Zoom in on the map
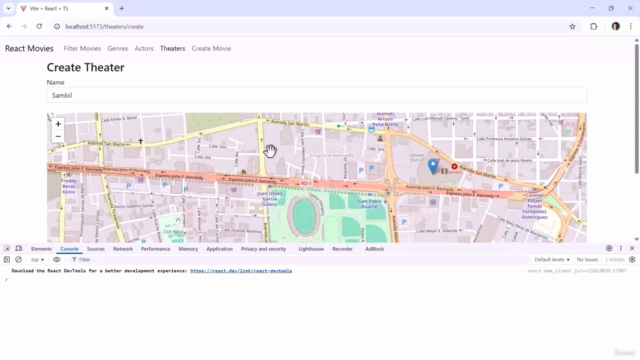 (58, 124)
